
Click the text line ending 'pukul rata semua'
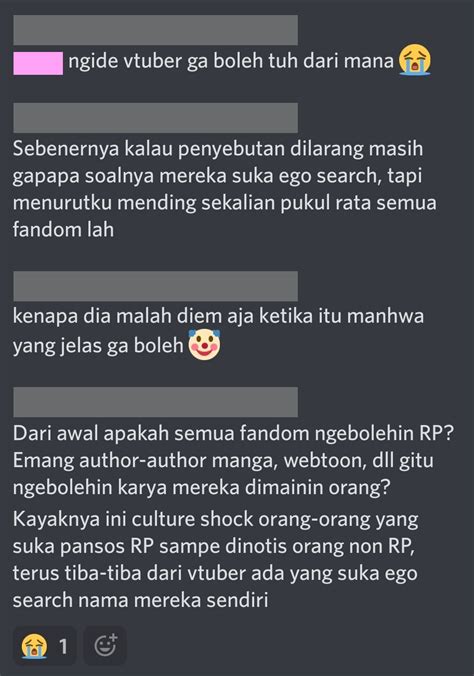coord(224,203)
